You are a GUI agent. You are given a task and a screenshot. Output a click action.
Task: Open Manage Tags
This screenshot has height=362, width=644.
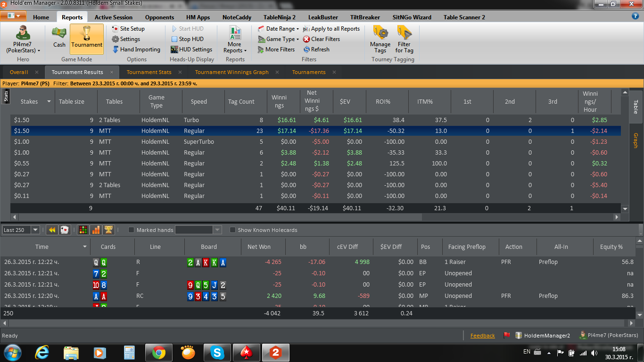click(380, 39)
